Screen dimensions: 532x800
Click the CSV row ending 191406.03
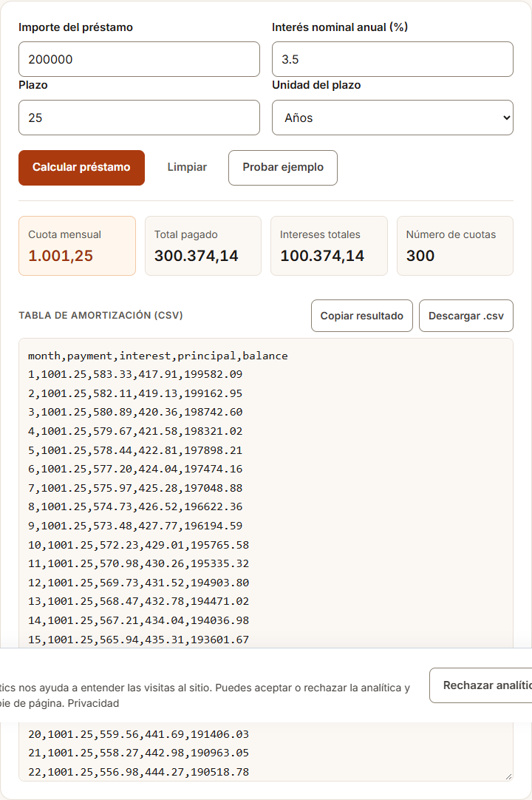point(139,734)
